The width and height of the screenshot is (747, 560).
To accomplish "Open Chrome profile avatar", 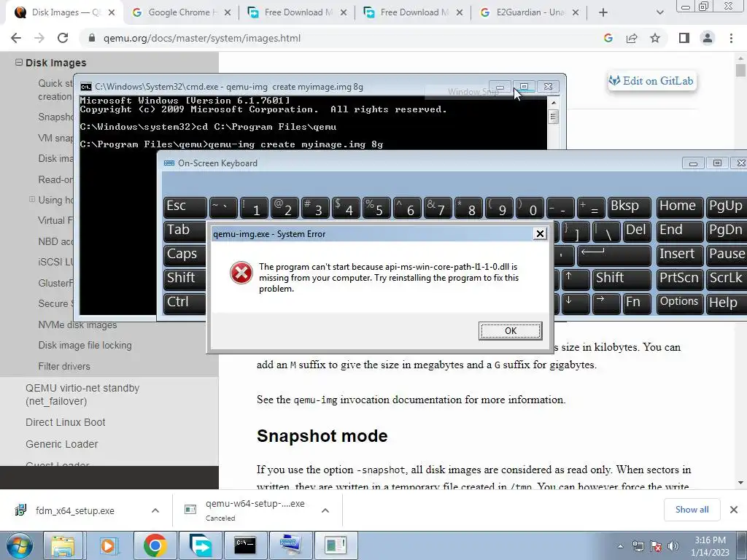I will tap(708, 38).
